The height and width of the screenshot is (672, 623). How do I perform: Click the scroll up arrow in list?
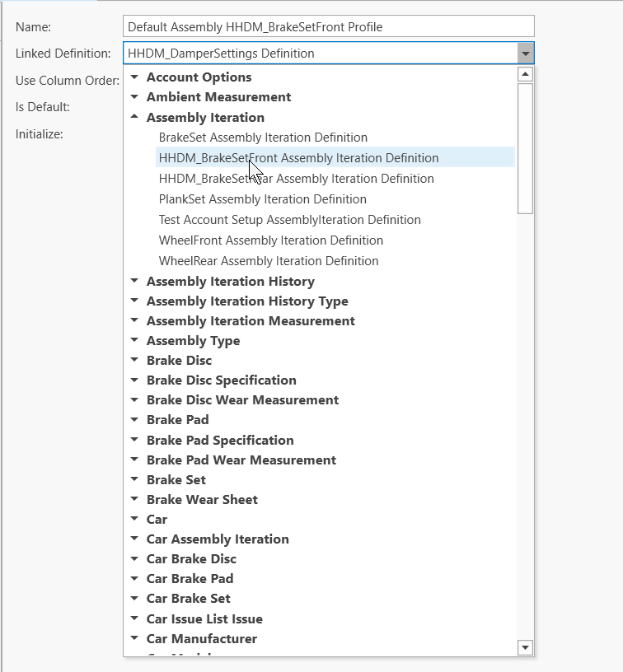525,74
